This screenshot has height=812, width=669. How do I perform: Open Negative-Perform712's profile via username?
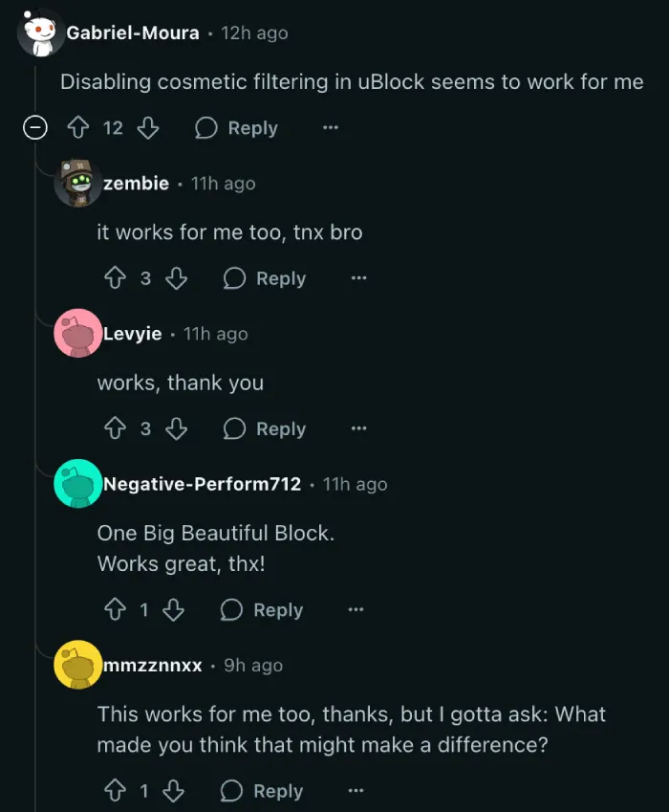(202, 484)
